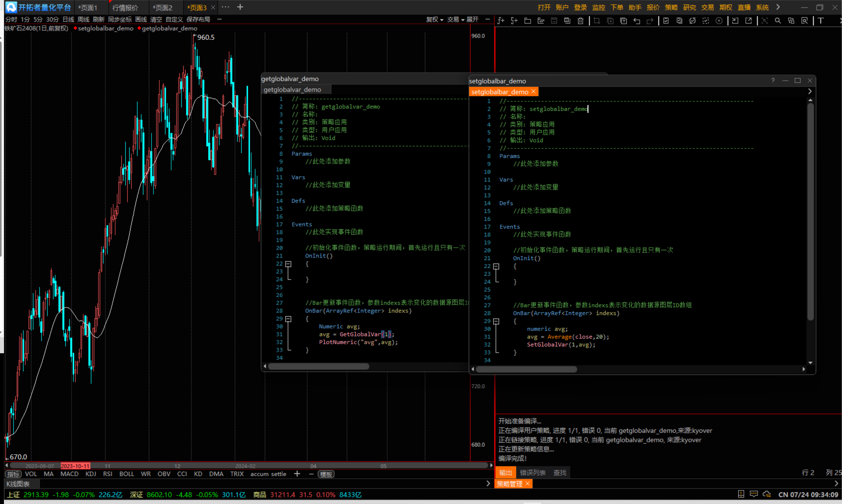
Task: Click the help question mark in setglobalbar_demo window
Action: coord(773,80)
